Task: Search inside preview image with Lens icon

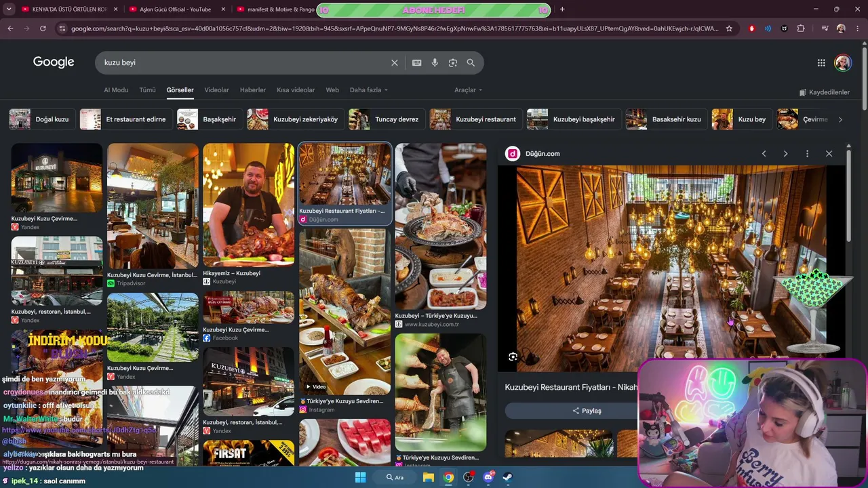Action: pos(513,357)
